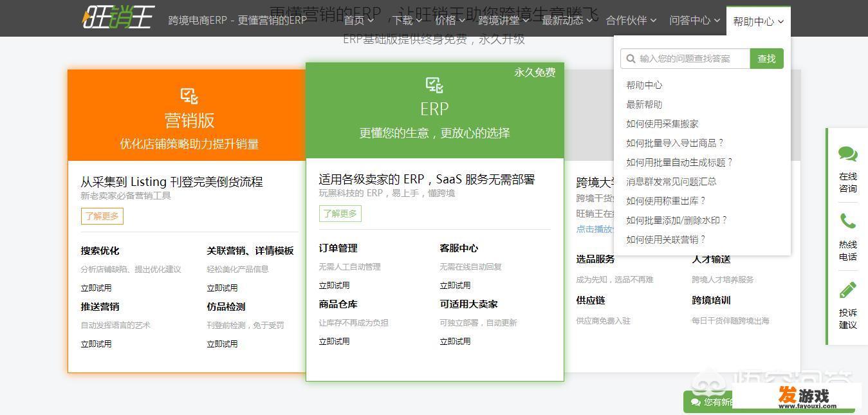The height and width of the screenshot is (415, 868).
Task: Open 如何使用称重出库？ help item
Action: tap(667, 201)
